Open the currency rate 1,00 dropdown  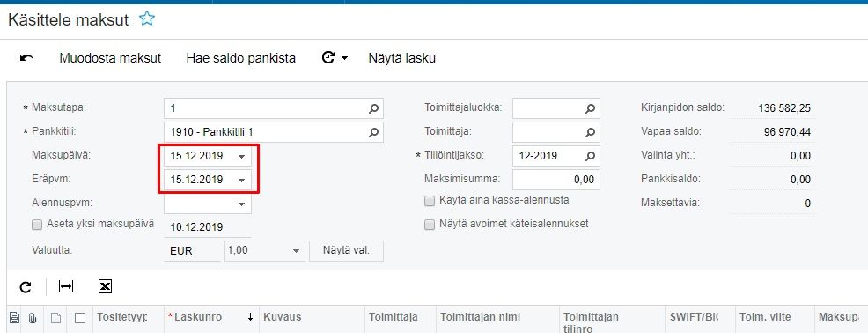click(x=296, y=250)
